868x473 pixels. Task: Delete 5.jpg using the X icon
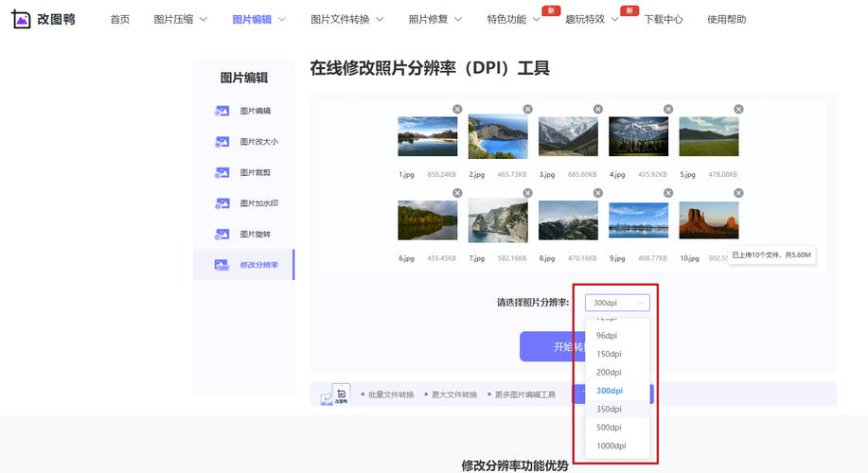738,109
